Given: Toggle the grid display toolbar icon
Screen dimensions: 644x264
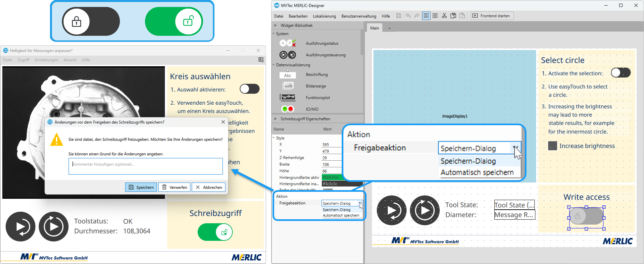Looking at the screenshot, I should [x=426, y=16].
